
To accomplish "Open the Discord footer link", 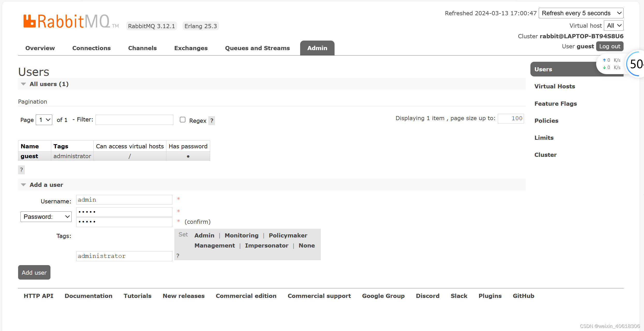I will (428, 296).
